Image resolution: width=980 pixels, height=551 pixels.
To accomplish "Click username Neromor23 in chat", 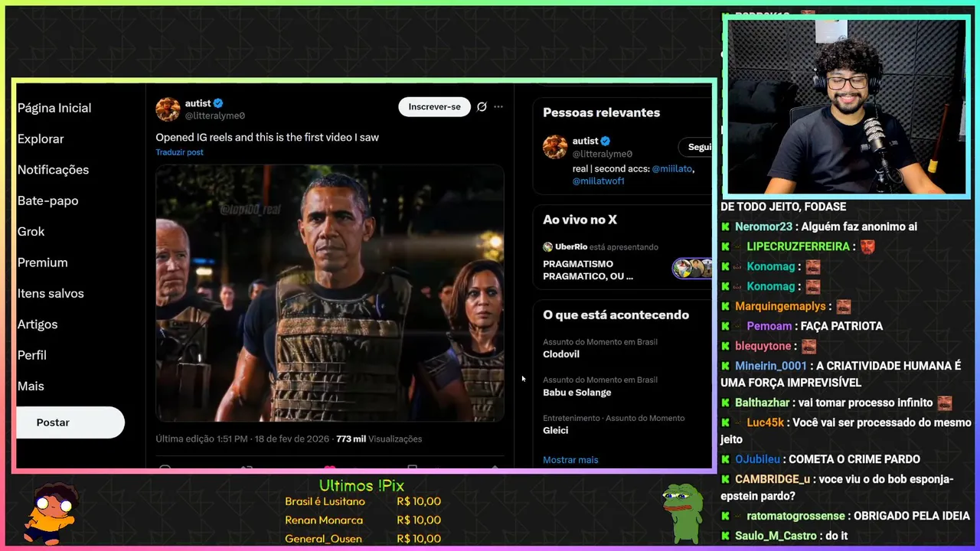I will coord(763,227).
